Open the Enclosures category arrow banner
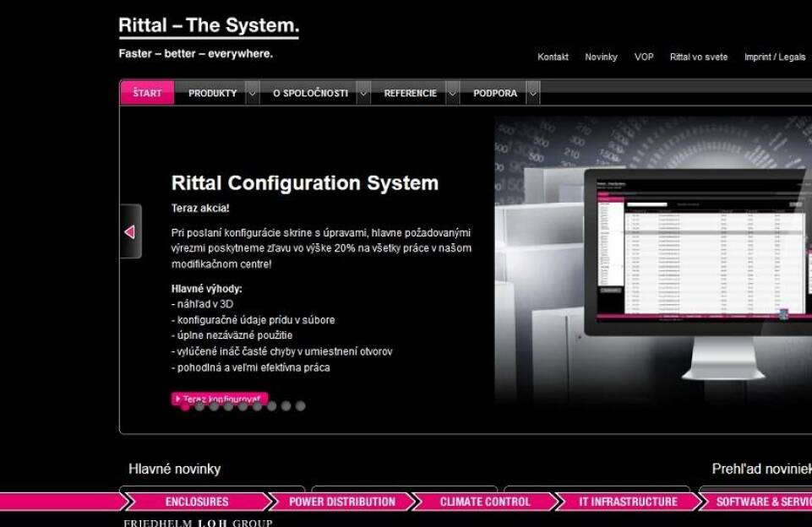Screen dimensions: 812x527 coord(196,502)
